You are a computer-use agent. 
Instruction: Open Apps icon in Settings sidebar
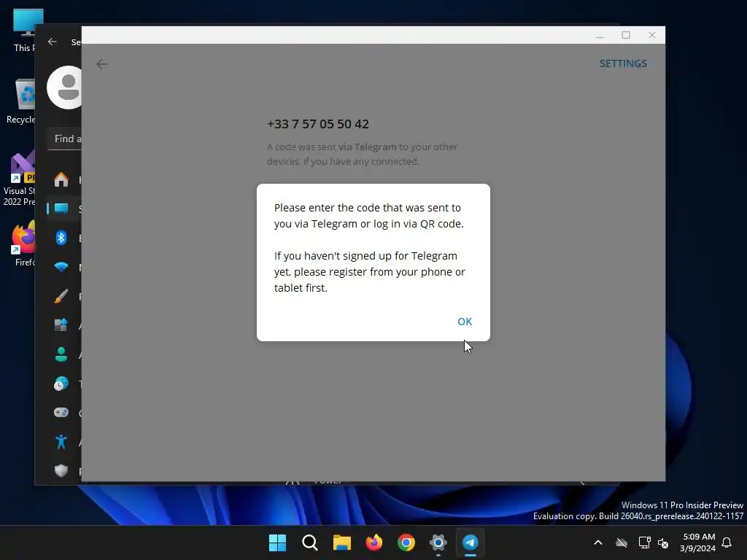coord(61,325)
